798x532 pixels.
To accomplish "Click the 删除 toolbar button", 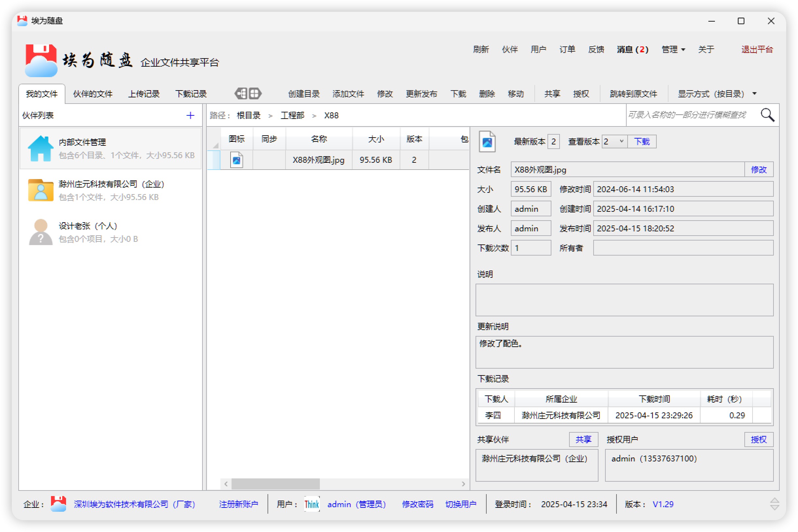I will [x=487, y=94].
